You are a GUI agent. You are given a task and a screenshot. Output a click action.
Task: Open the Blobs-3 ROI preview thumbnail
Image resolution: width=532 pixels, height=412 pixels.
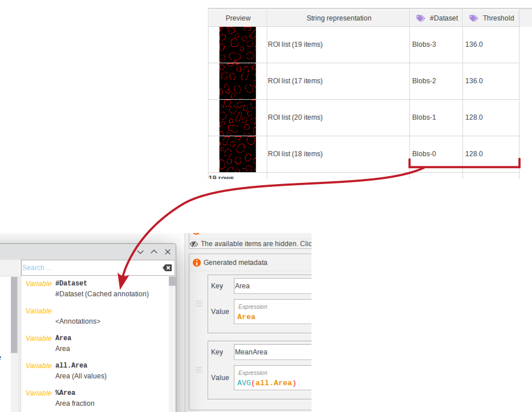(238, 44)
